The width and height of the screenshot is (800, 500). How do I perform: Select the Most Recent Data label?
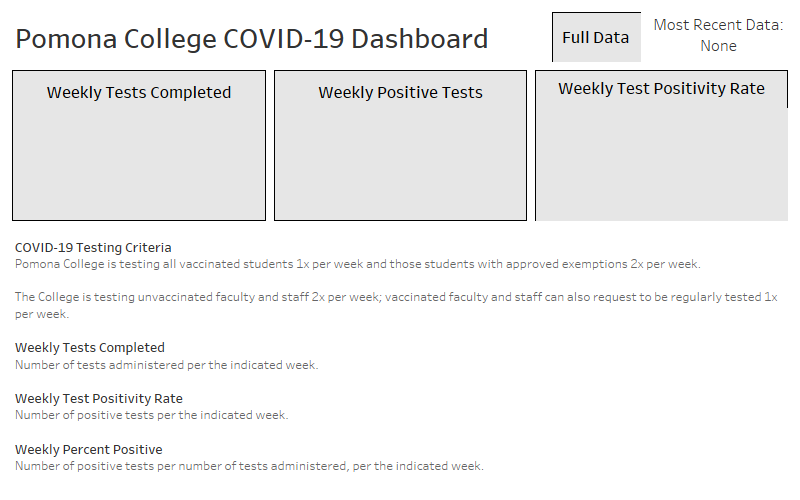[x=718, y=25]
